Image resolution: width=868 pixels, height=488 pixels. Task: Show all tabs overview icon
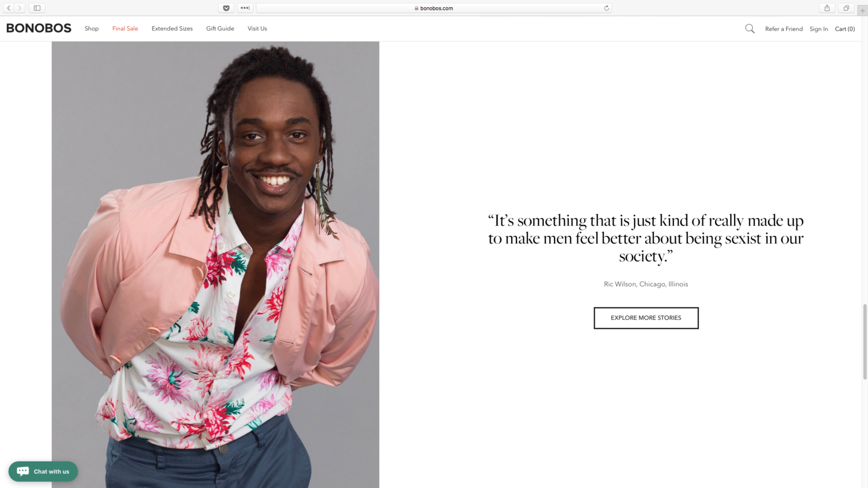[846, 8]
